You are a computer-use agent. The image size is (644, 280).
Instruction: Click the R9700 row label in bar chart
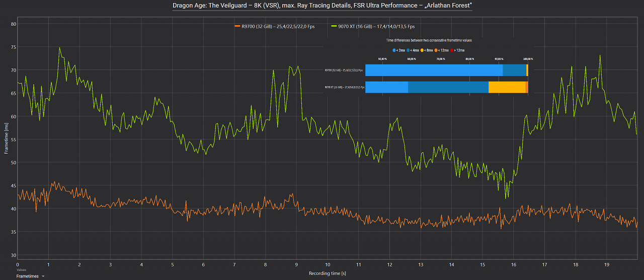pos(344,70)
